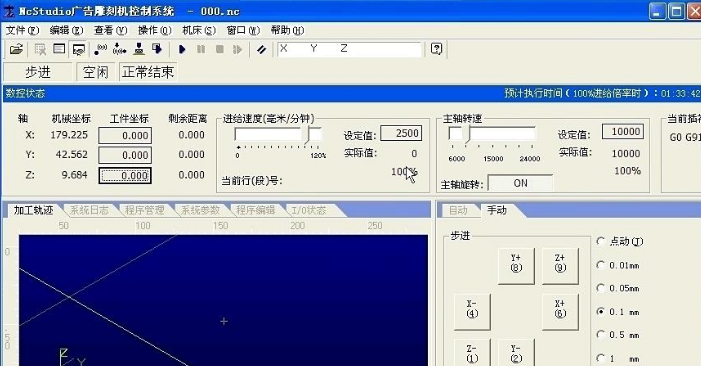Toggle the 主轴旋转 ON button

[x=520, y=183]
